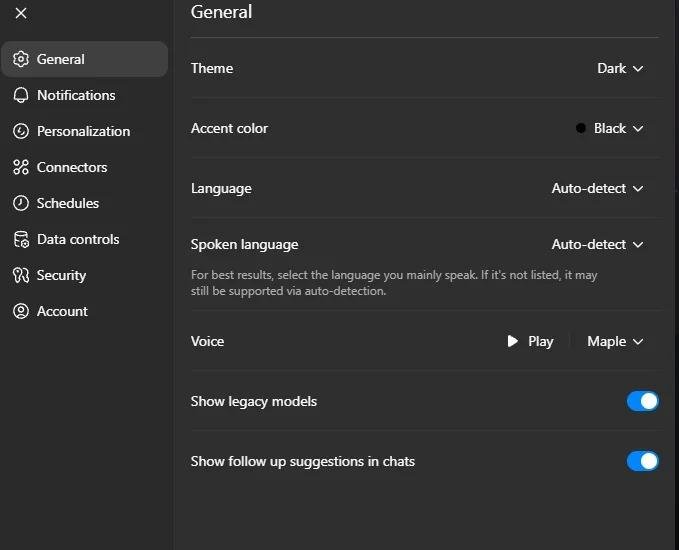Click the Voice label
The width and height of the screenshot is (679, 550).
point(207,342)
